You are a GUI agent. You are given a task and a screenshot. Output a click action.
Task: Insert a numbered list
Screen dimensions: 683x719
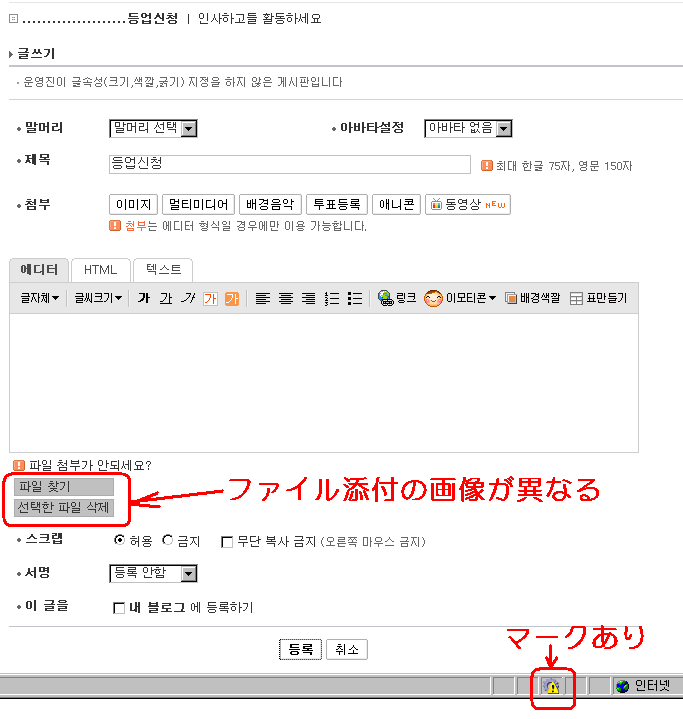(332, 299)
